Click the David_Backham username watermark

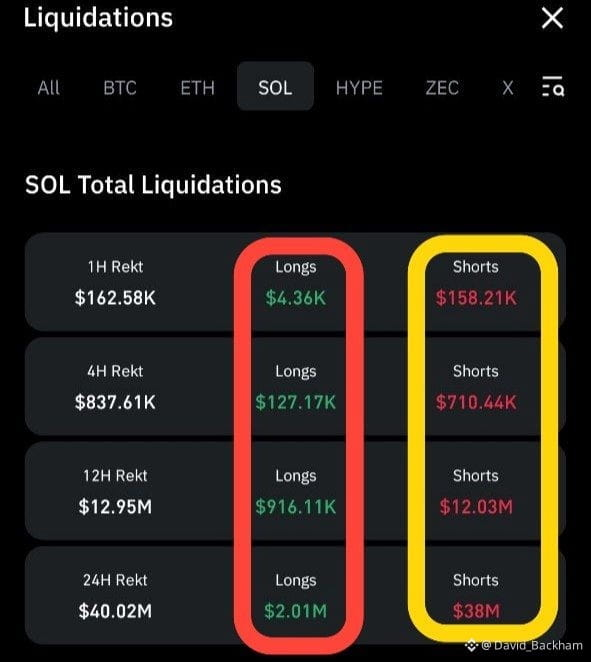point(532,645)
